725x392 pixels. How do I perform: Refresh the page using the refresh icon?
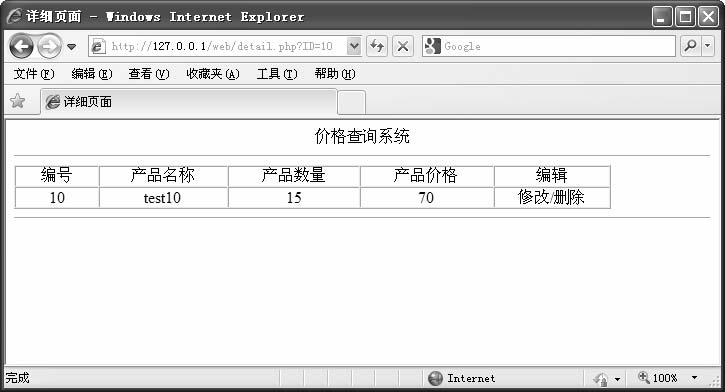click(x=377, y=46)
